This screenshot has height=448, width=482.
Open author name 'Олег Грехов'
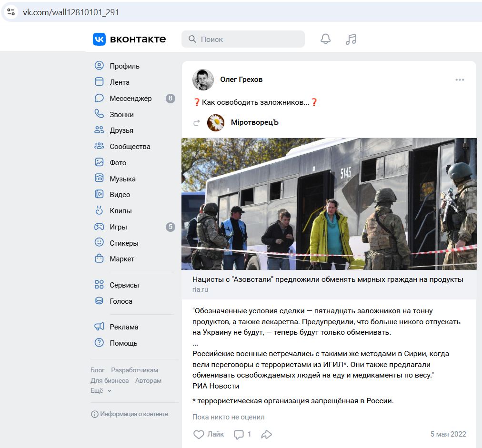coord(241,80)
